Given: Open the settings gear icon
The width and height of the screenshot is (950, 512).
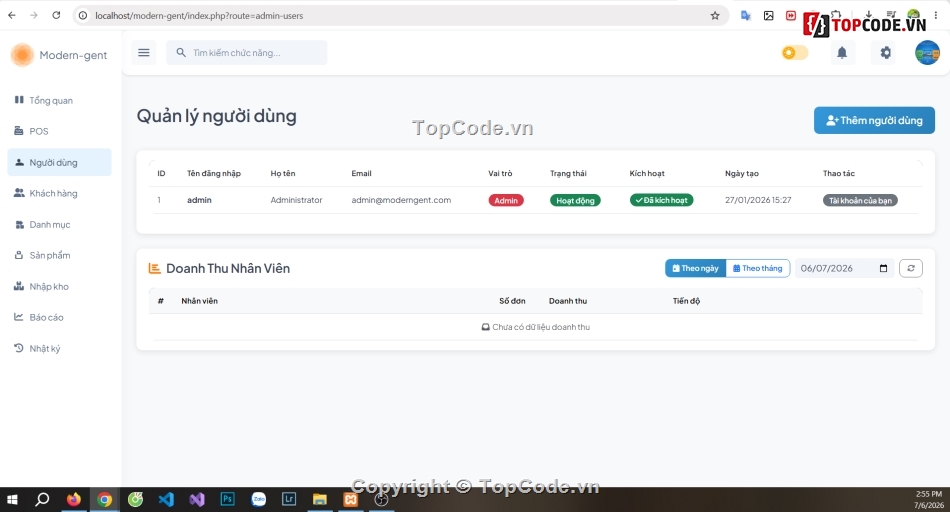Looking at the screenshot, I should pos(885,53).
